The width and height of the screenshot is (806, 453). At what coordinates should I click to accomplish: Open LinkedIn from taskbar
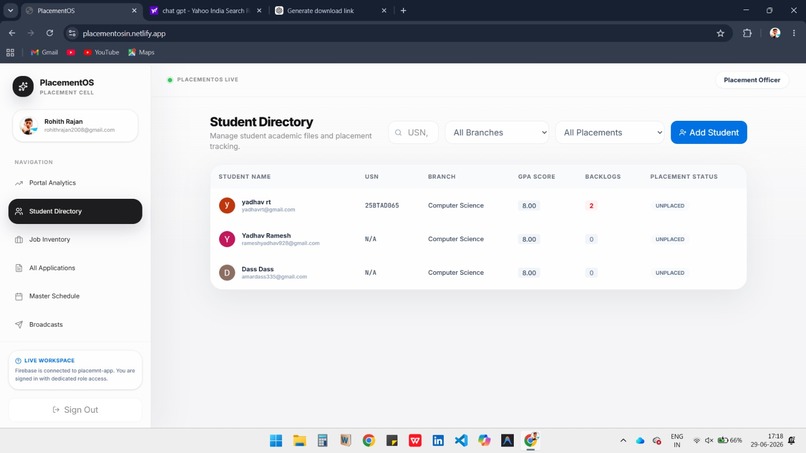coord(438,441)
